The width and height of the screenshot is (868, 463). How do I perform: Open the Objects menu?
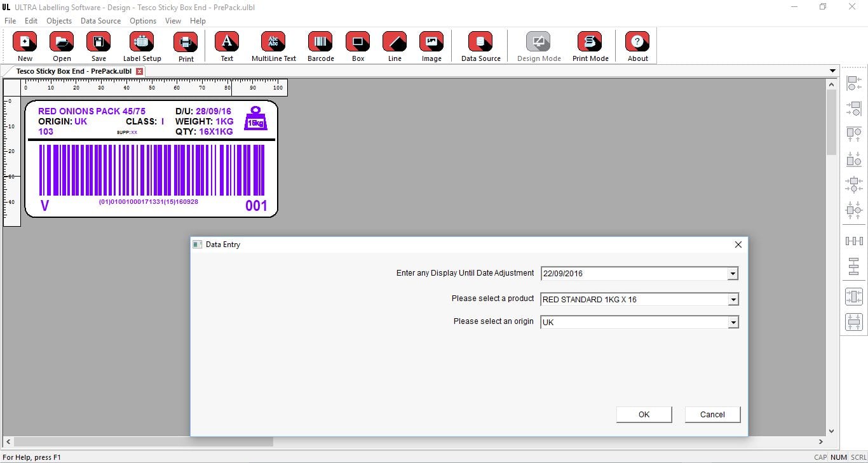[59, 21]
